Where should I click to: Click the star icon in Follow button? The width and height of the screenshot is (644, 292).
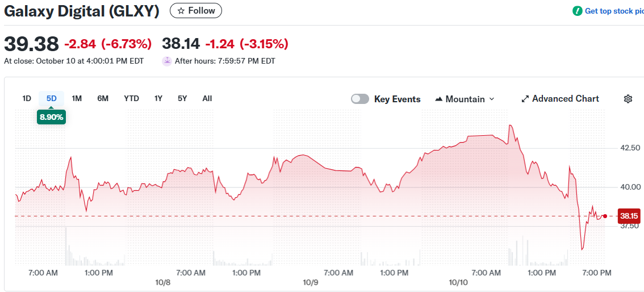click(x=181, y=11)
